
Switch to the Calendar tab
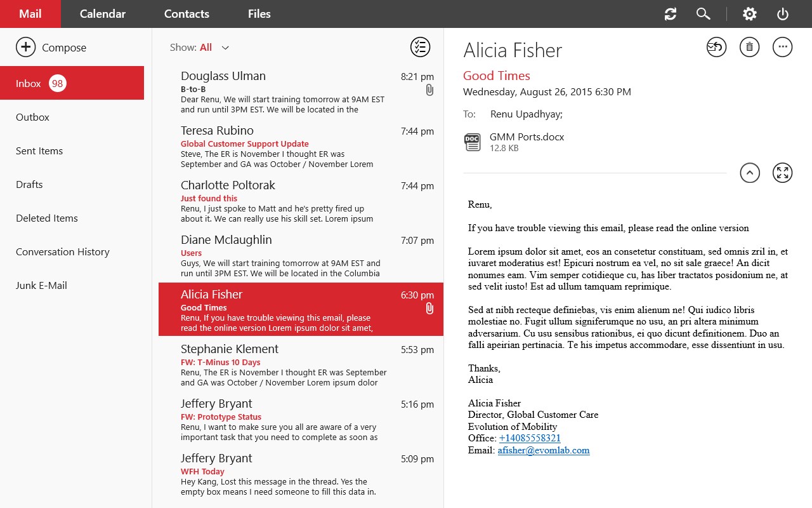pyautogui.click(x=103, y=14)
